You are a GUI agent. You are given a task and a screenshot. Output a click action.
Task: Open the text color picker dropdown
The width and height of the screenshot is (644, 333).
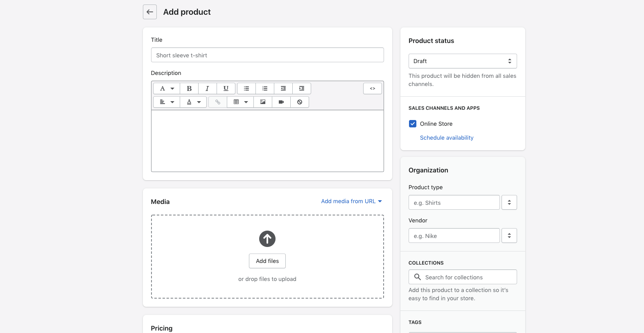click(x=193, y=102)
